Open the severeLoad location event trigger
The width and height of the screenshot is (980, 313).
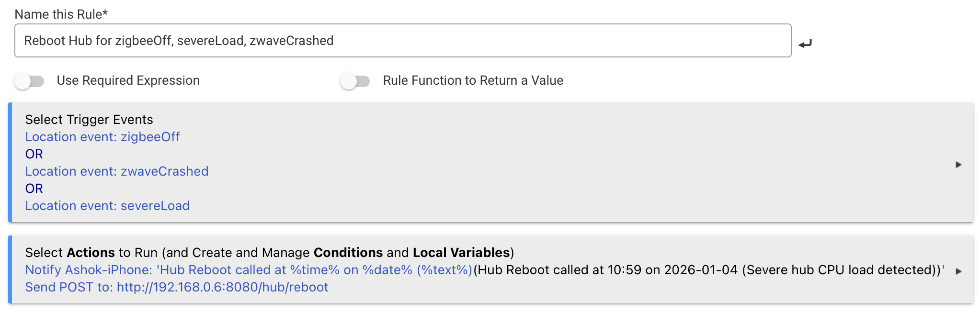[107, 206]
